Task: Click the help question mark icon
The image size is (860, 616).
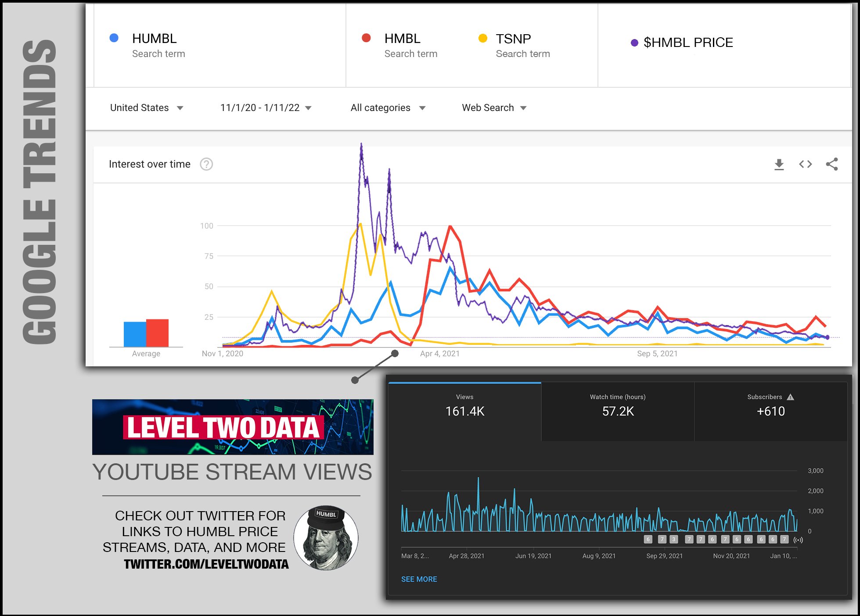Action: (206, 164)
